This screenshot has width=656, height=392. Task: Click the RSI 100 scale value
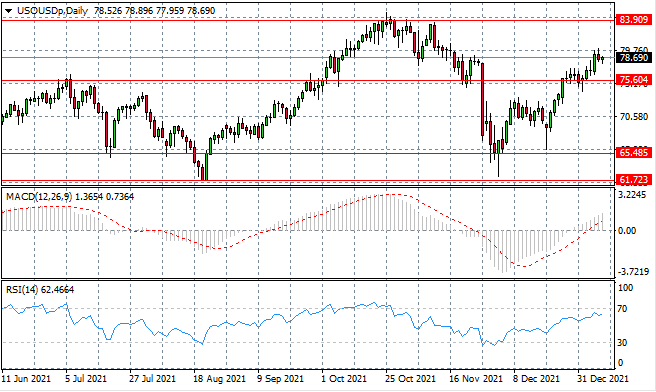625,288
